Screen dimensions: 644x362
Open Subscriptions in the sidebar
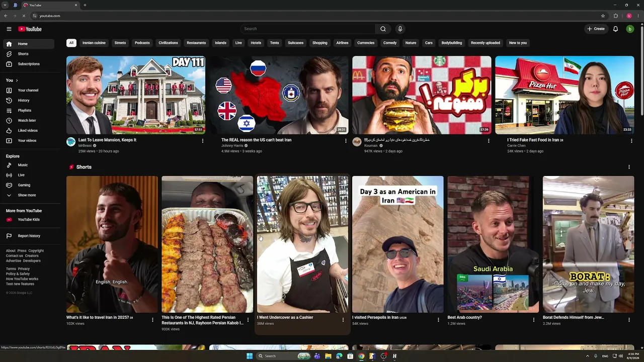28,64
